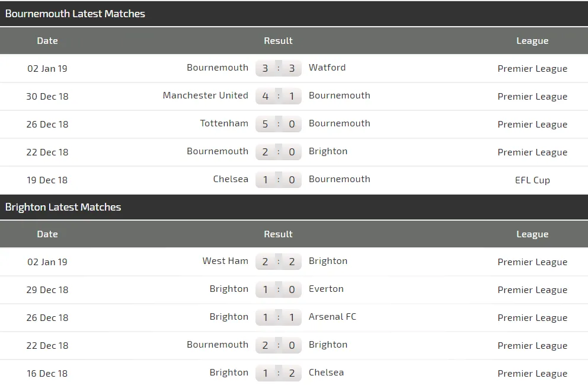Select the Everton team link

point(326,289)
